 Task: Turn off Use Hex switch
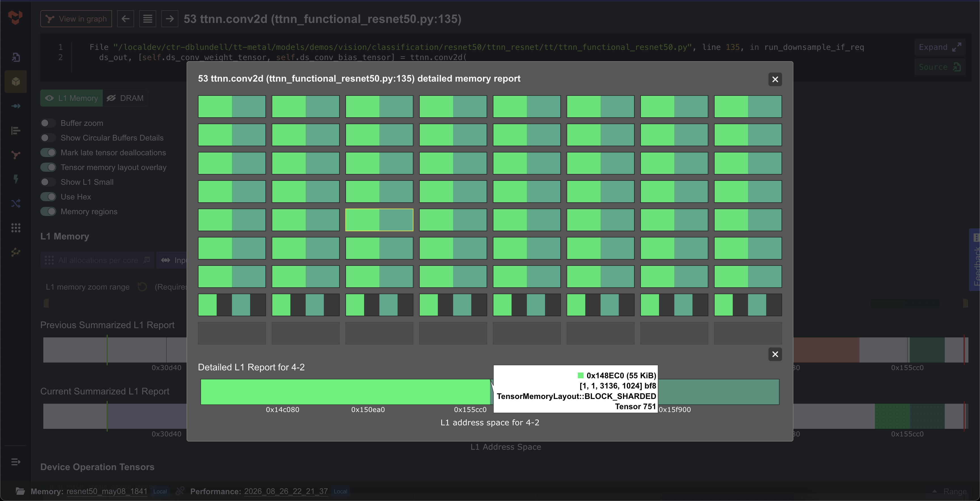click(x=48, y=197)
